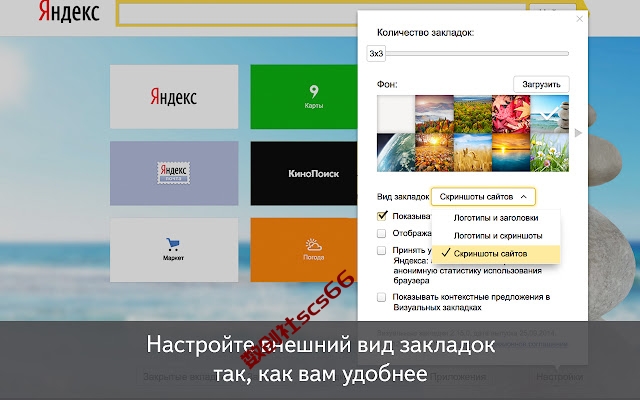Click into the Yandex search field
The width and height of the screenshot is (640, 400).
click(239, 13)
